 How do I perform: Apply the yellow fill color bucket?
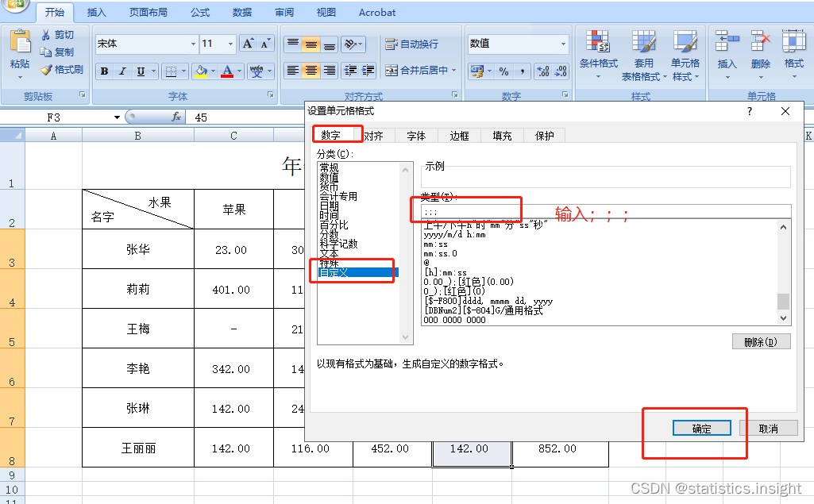pos(202,71)
